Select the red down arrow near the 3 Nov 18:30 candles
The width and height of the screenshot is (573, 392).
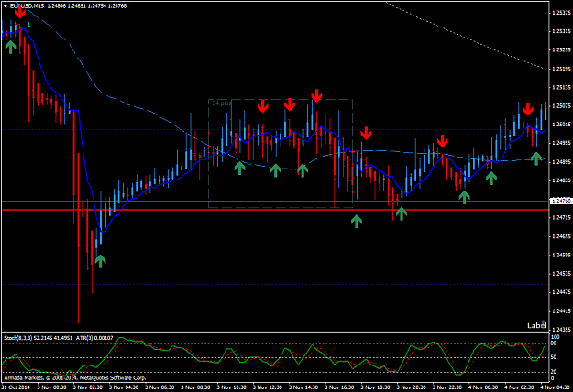366,133
